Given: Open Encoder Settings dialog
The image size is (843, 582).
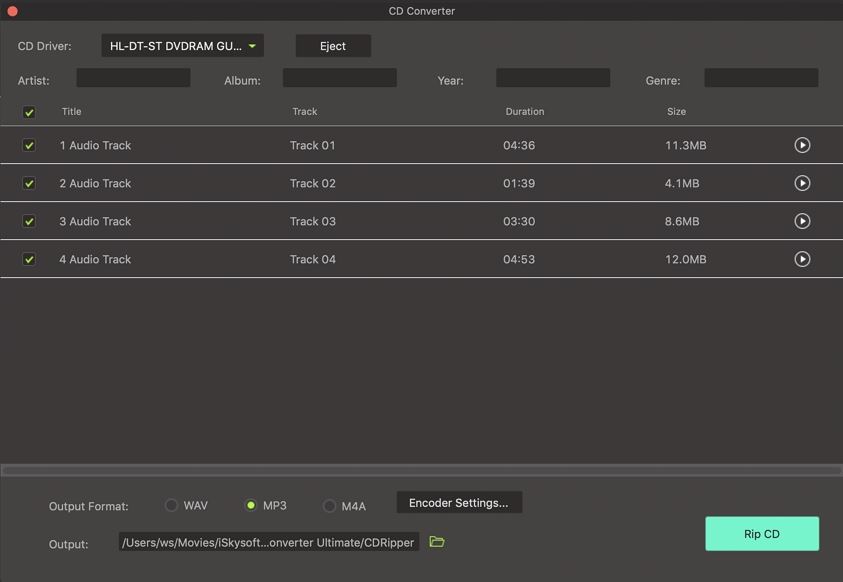Looking at the screenshot, I should coord(459,503).
